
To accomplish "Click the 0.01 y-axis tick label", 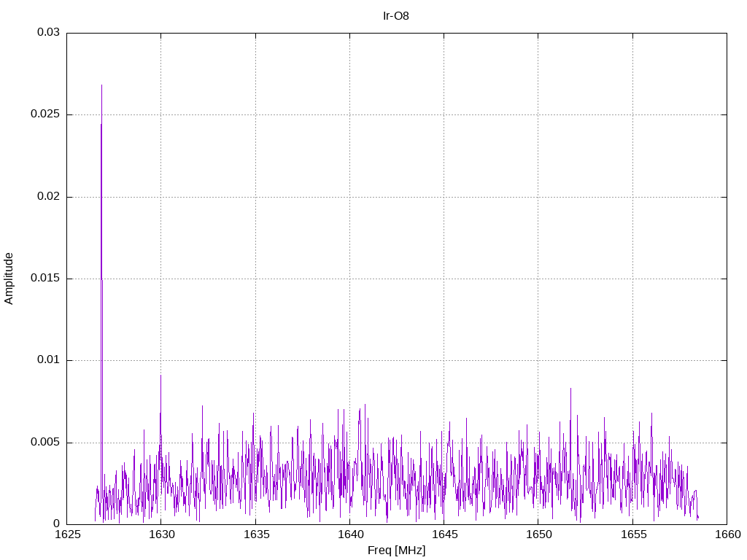I will 49,360.
